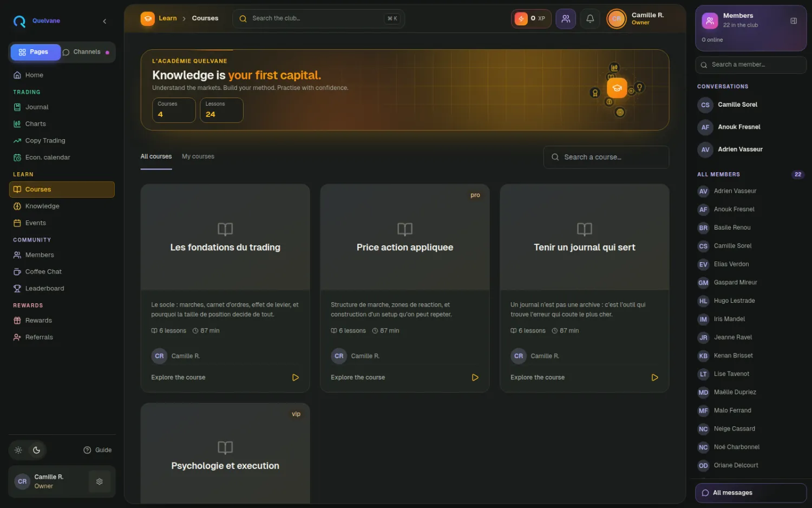812x508 pixels.
Task: Select member Iris Mandel
Action: [x=751, y=320]
